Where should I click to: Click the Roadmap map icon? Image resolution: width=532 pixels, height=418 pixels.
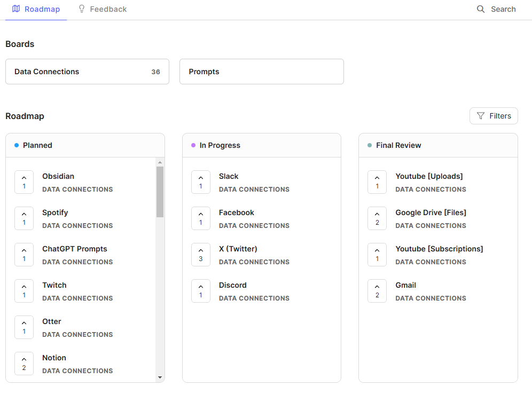point(16,9)
